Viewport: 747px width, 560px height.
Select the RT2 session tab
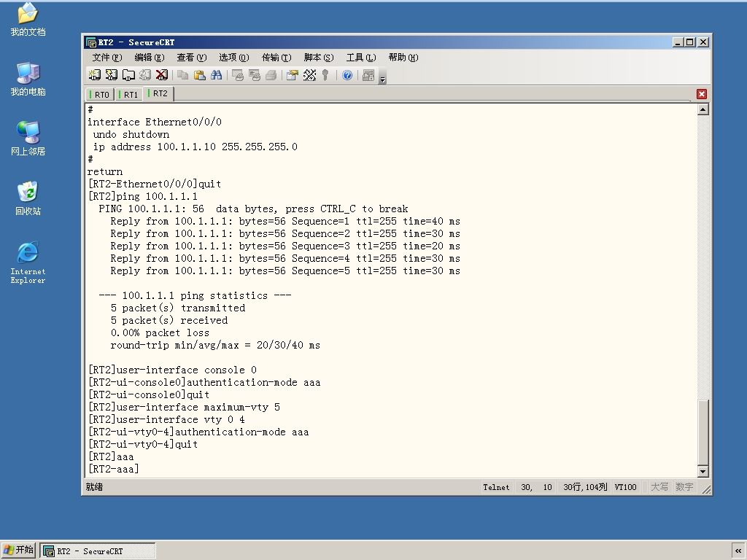click(158, 93)
